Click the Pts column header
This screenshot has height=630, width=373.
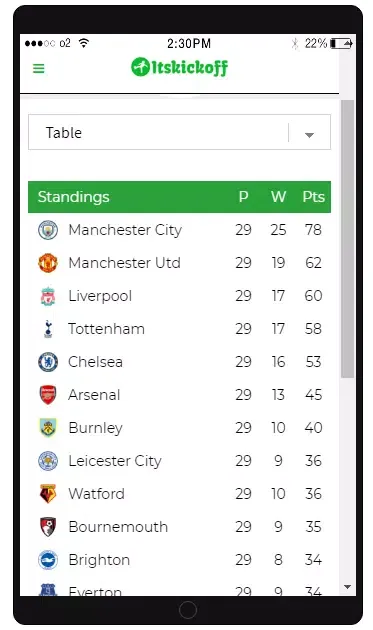[314, 197]
